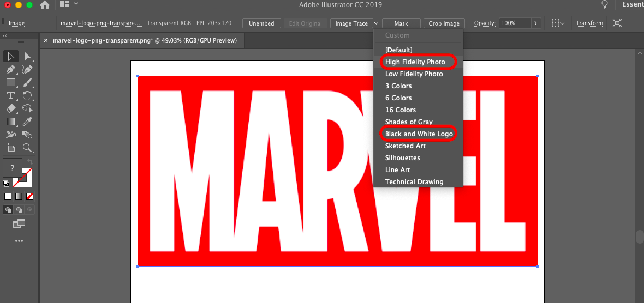The width and height of the screenshot is (644, 303).
Task: Open the Image Trace presets dropdown arrow
Action: 376,23
